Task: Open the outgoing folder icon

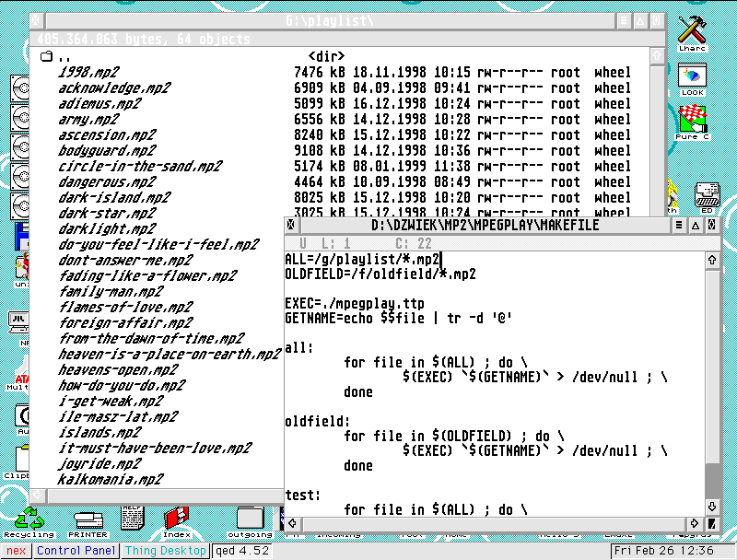Action: click(x=250, y=520)
